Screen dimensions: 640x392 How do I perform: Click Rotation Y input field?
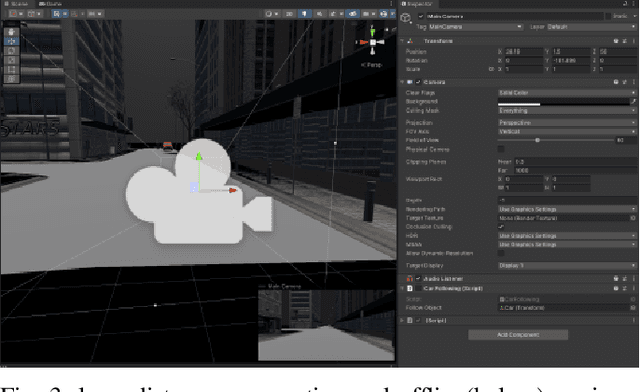tap(571, 60)
